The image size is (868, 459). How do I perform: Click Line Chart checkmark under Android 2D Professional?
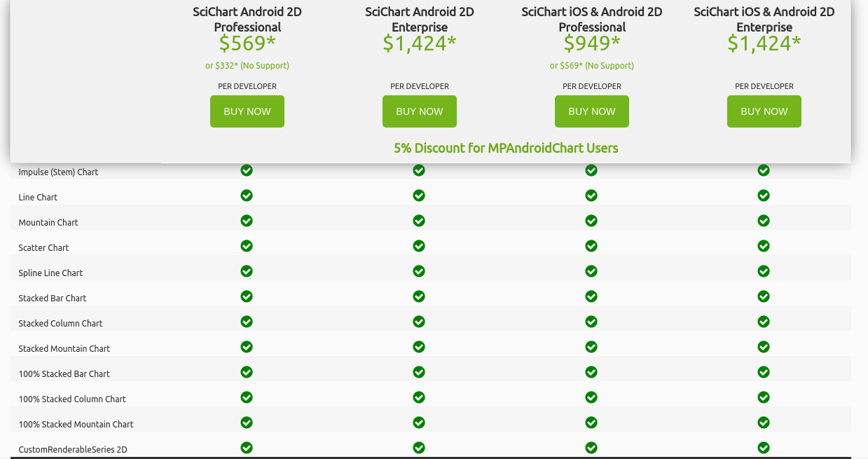point(247,196)
